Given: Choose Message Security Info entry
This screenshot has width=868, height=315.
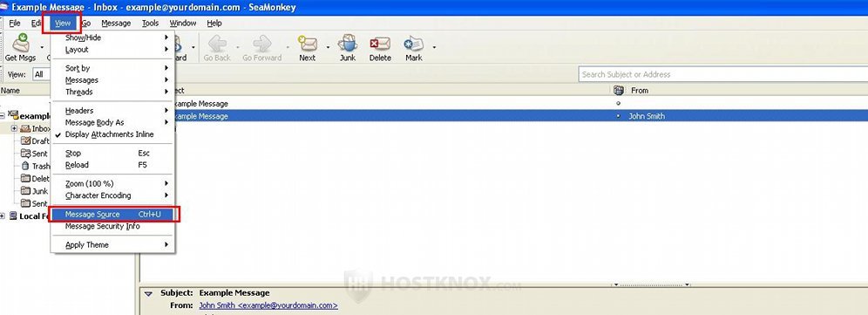Looking at the screenshot, I should [x=103, y=226].
